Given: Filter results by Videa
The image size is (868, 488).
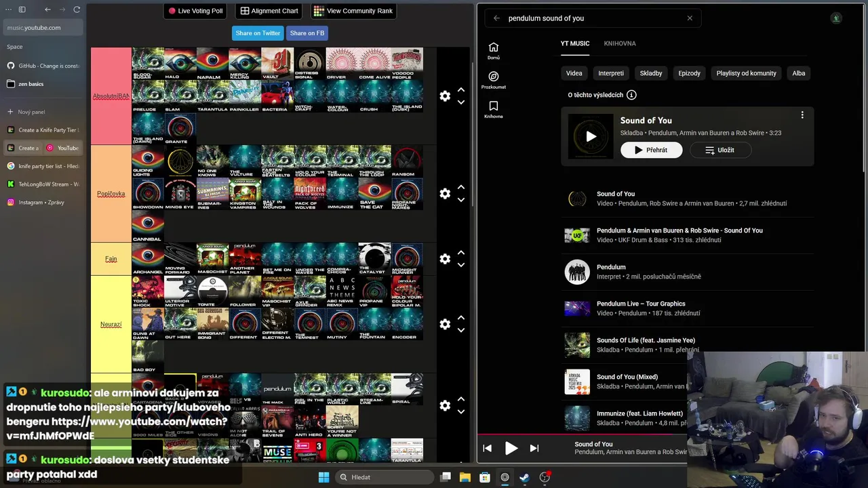Looking at the screenshot, I should click(x=574, y=73).
